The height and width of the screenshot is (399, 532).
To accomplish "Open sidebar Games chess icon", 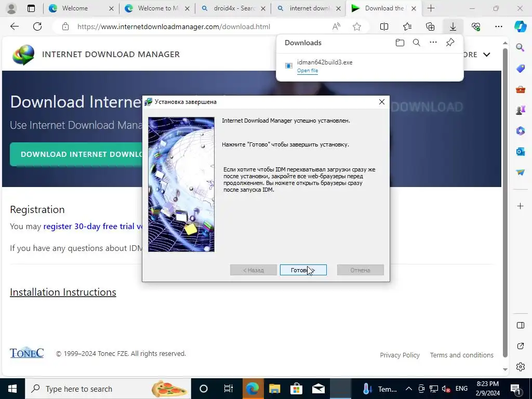I will [x=520, y=110].
